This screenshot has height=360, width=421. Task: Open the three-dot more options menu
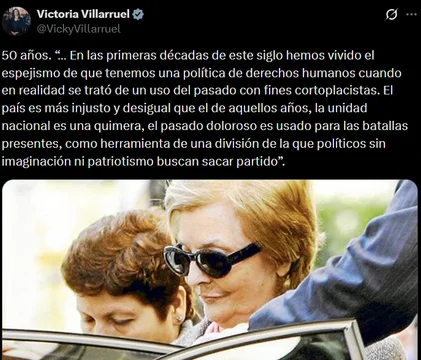tap(411, 14)
